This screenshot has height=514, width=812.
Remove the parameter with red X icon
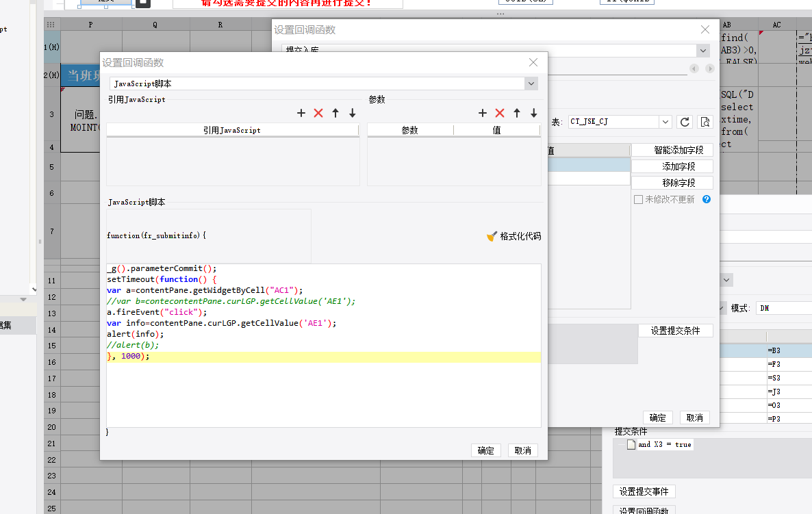click(499, 113)
